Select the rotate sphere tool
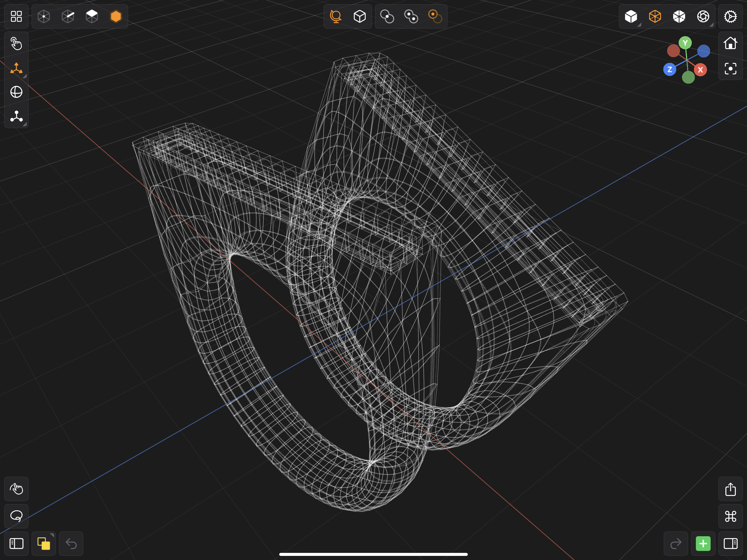The width and height of the screenshot is (747, 560). (16, 92)
